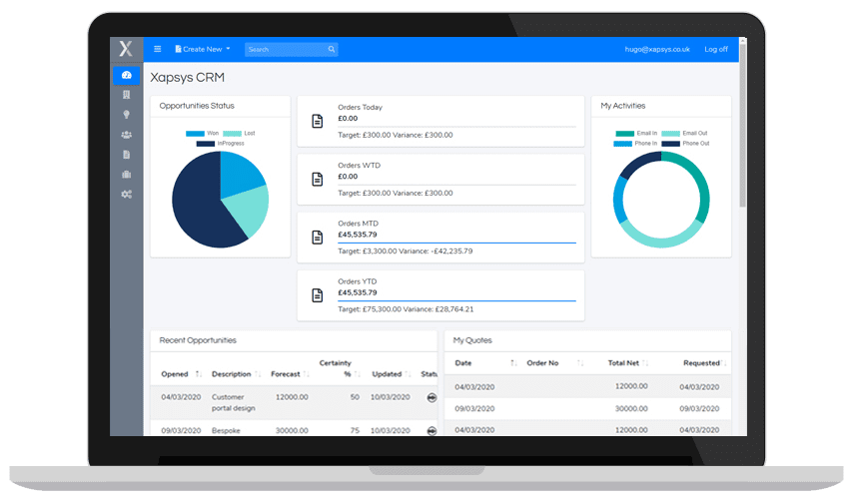Click the Xapsys X logo
Viewport: 856px width, 504px height.
[126, 49]
